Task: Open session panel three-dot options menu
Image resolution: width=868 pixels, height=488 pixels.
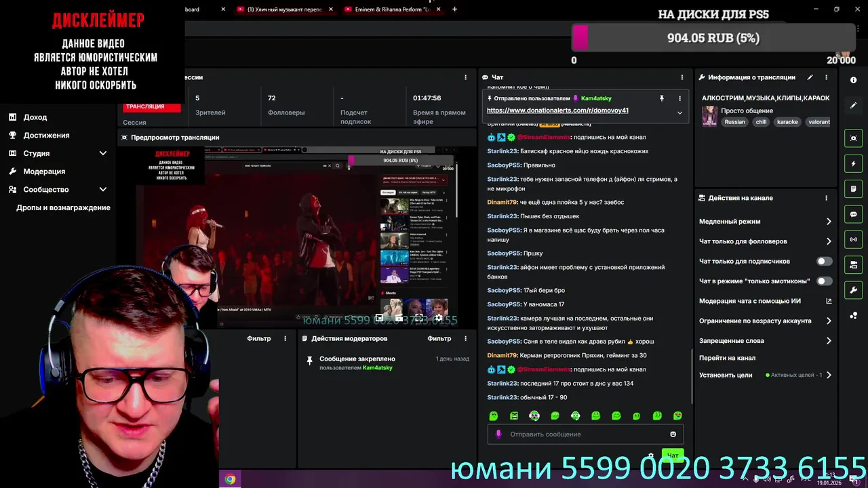Action: point(465,77)
